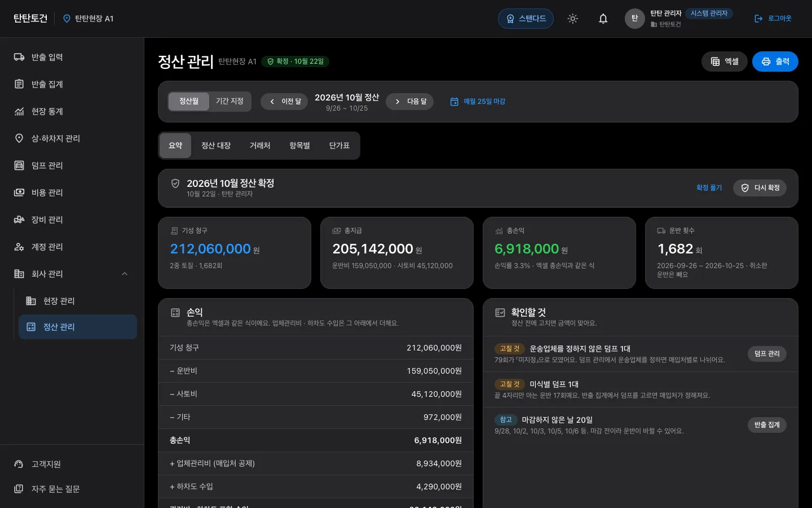This screenshot has width=812, height=508.
Task: Switch to 거래처 tab
Action: click(260, 146)
